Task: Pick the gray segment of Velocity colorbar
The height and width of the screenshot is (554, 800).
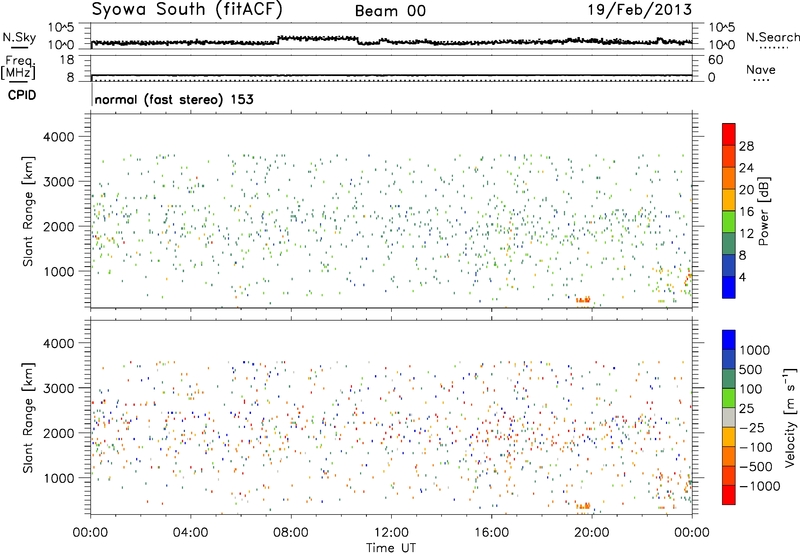Action: [x=729, y=417]
